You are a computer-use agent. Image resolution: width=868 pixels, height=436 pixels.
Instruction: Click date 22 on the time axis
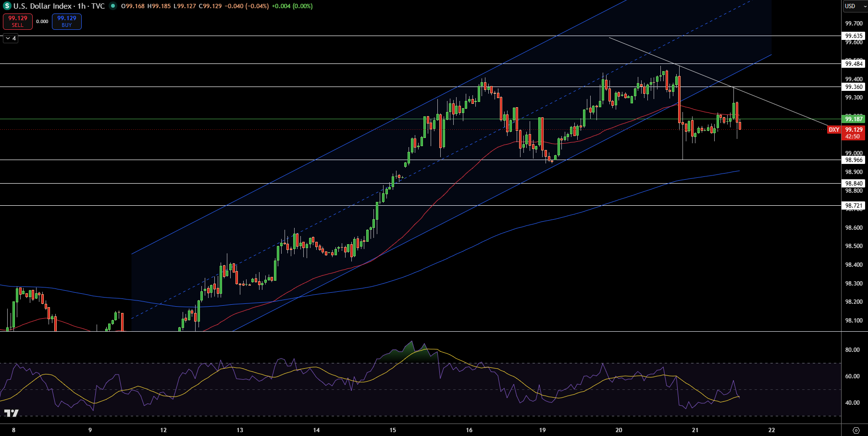[x=771, y=430]
